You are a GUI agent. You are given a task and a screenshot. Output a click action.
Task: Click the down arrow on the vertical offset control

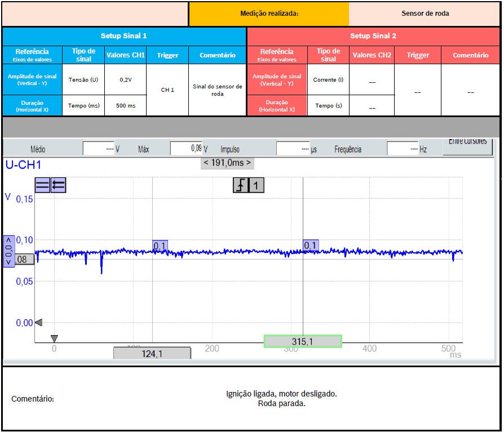[8, 261]
